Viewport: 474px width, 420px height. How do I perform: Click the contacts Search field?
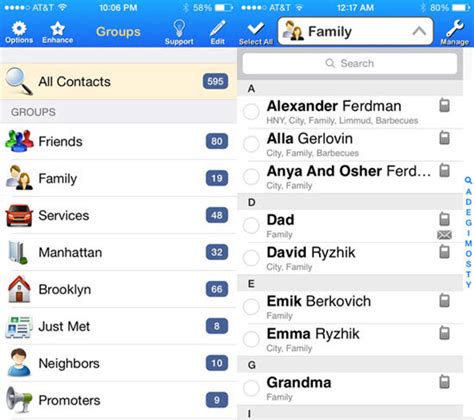click(x=350, y=63)
